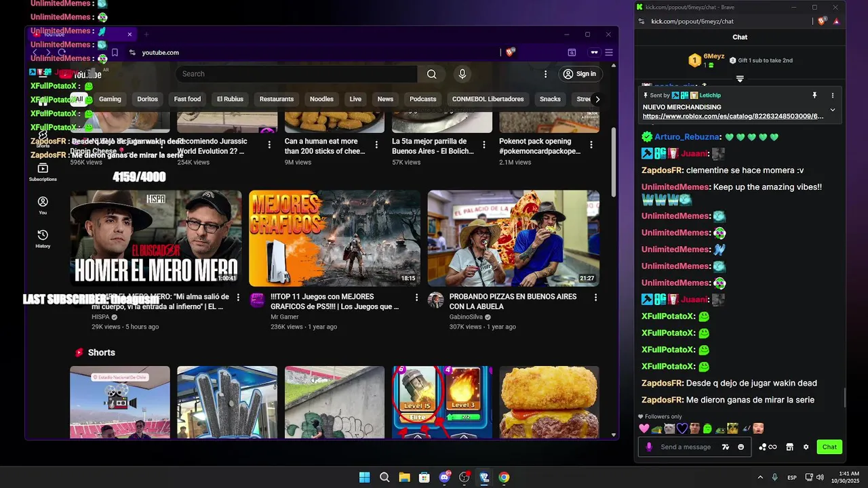Open the emoji picker in chat input
Image resolution: width=868 pixels, height=488 pixels.
pyautogui.click(x=741, y=447)
